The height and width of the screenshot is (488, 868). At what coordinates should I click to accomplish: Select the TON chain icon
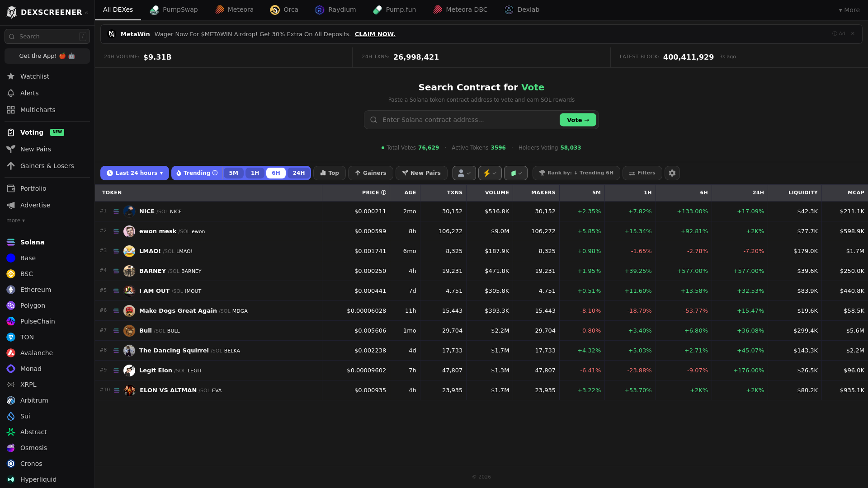(x=11, y=337)
